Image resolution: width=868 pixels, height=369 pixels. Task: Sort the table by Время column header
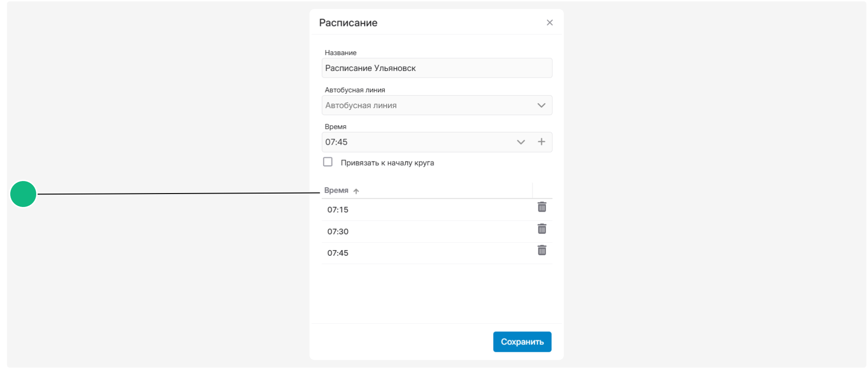pyautogui.click(x=336, y=190)
